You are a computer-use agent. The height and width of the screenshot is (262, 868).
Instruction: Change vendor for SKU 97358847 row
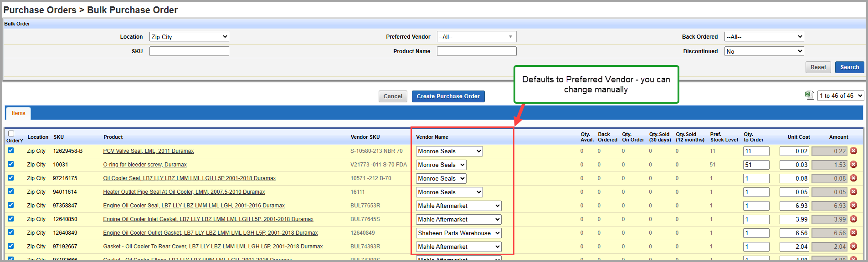[459, 206]
